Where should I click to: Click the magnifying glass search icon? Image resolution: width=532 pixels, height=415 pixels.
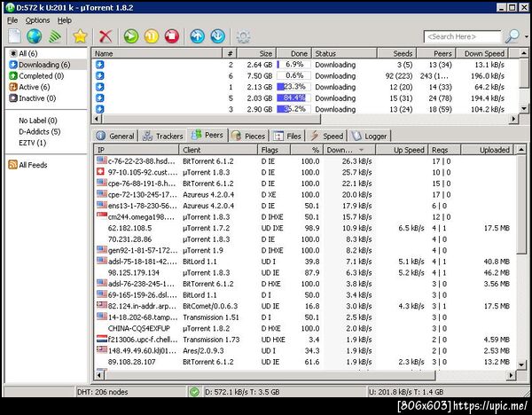click(512, 36)
